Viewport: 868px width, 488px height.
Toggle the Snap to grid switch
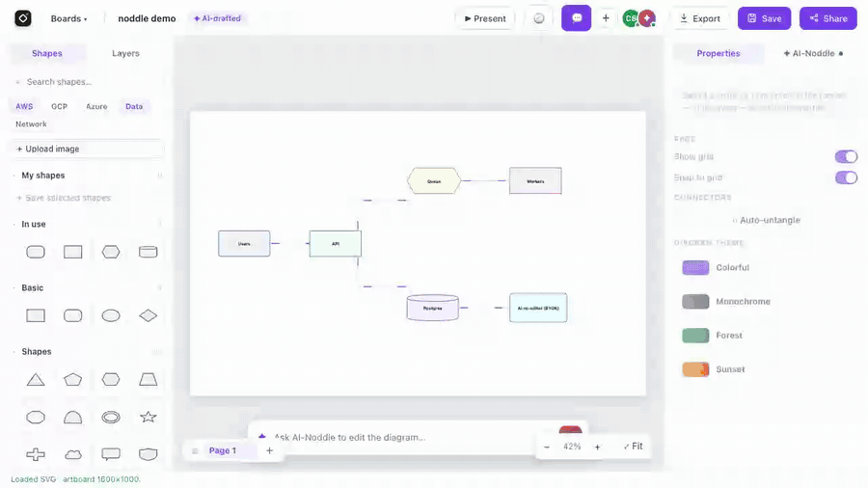[x=846, y=177]
